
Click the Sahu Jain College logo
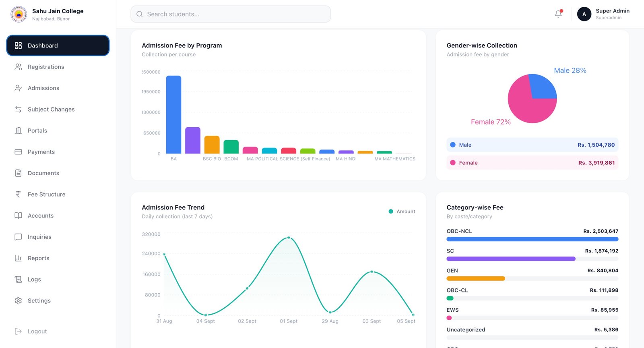pyautogui.click(x=19, y=14)
